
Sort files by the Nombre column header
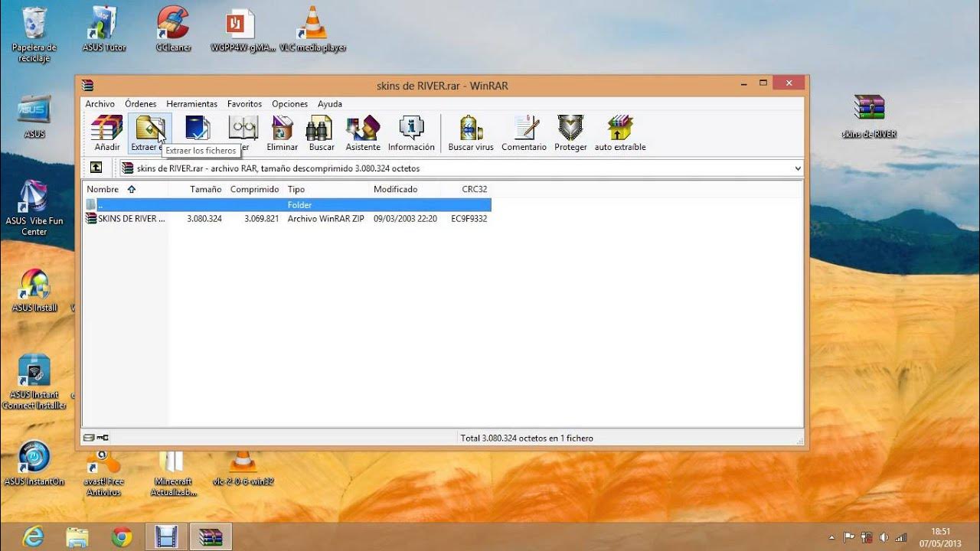[x=102, y=189]
